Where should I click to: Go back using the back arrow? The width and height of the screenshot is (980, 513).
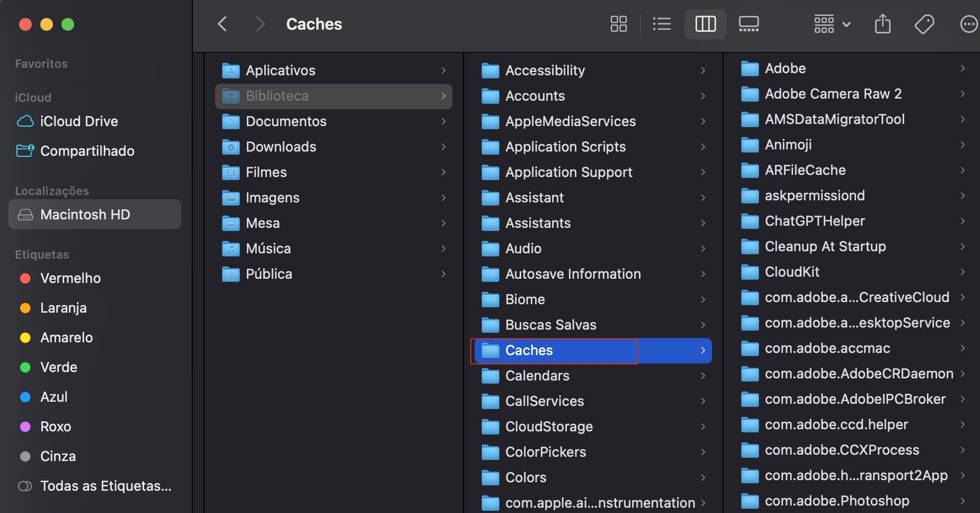pyautogui.click(x=222, y=24)
